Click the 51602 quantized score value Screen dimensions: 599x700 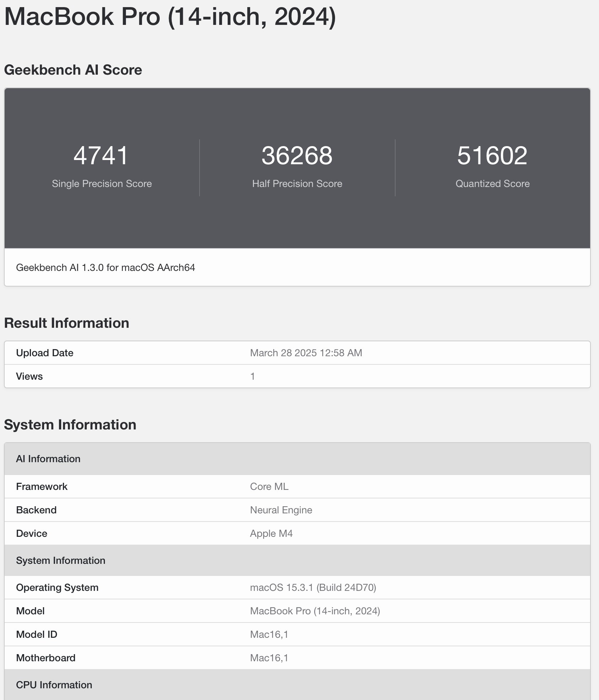492,155
